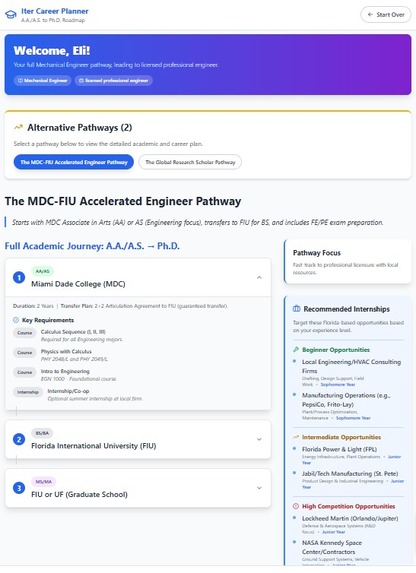This screenshot has height=573, width=416.
Task: Click the Key Requirements check icon
Action: pos(16,320)
